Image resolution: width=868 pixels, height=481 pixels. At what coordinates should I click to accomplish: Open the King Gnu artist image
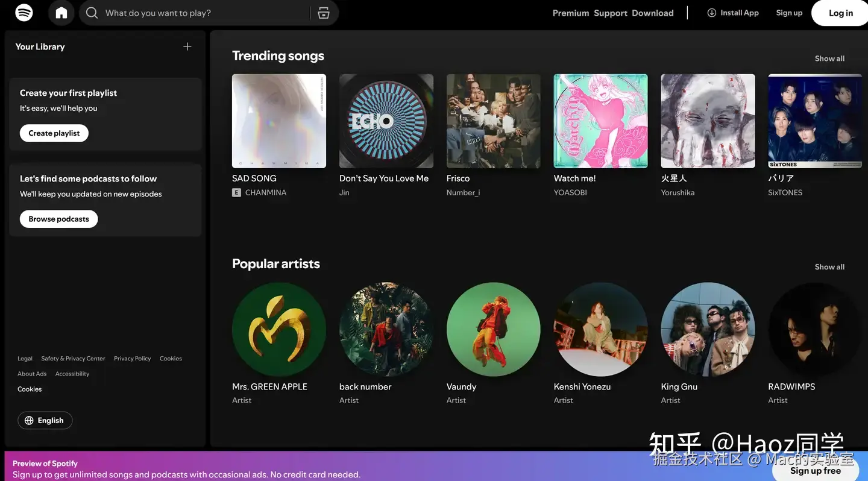point(708,330)
